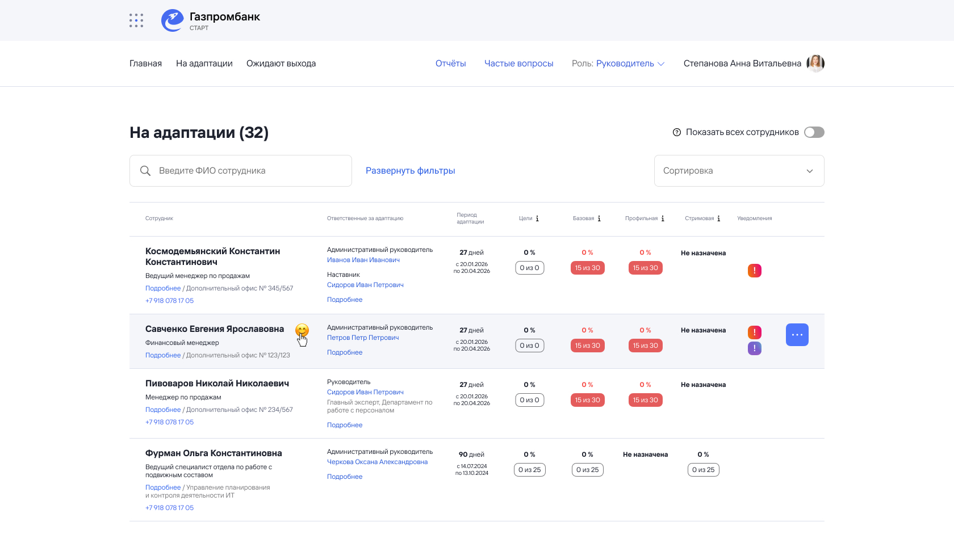Click the user profile avatar photo
Screen dimensions: 954x560
pyautogui.click(x=815, y=64)
